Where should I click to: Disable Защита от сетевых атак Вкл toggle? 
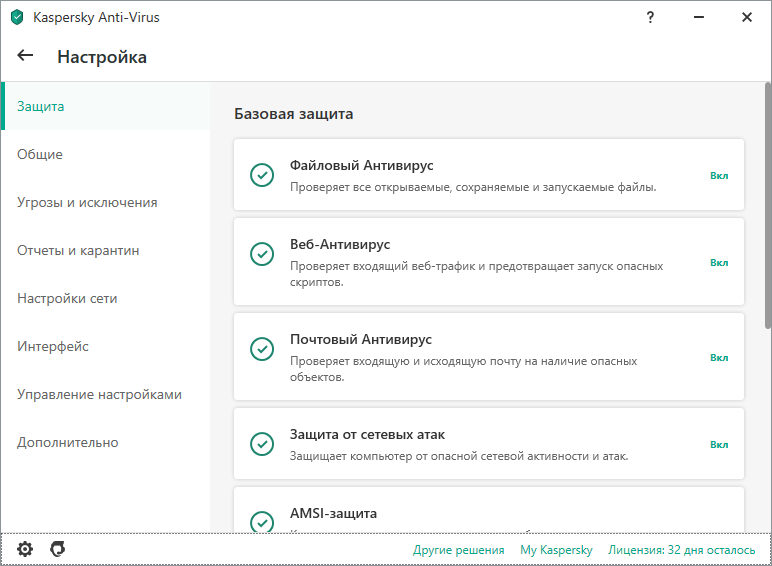pos(719,444)
